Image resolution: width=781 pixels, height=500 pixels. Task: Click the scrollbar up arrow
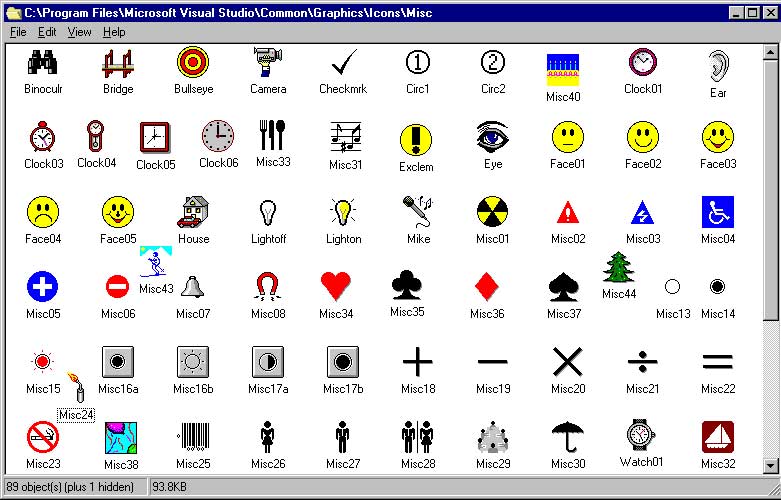point(770,51)
